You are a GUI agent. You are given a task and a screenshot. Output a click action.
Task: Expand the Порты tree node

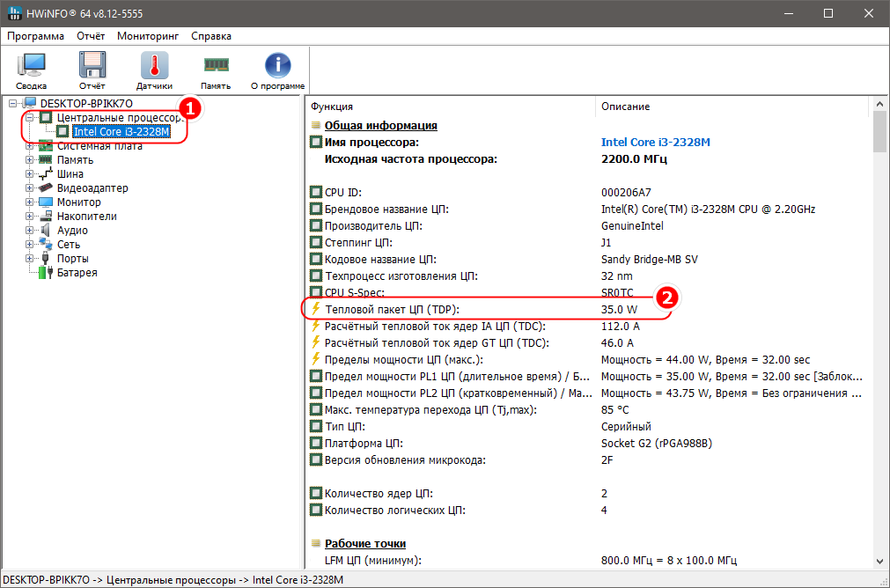coord(30,259)
